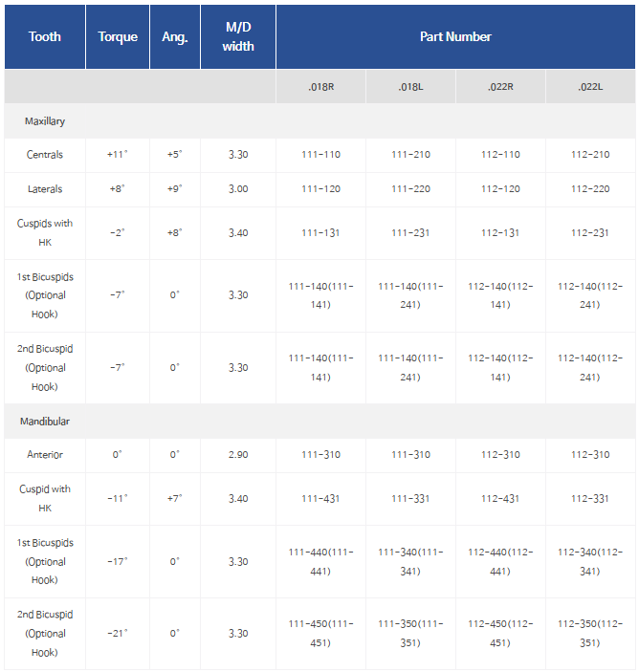Click the Mandibular section heading row
Viewport: 639px width, 672px height.
pos(47,421)
